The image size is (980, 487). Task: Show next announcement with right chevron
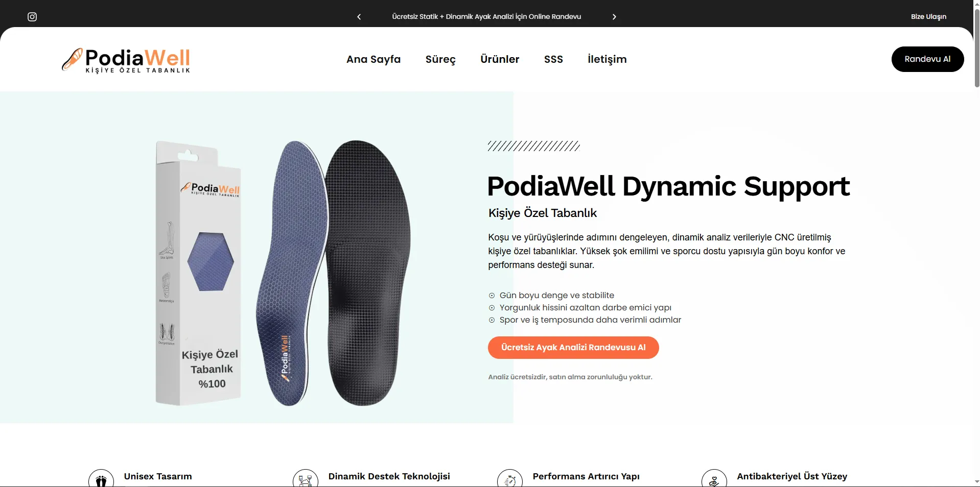point(614,17)
